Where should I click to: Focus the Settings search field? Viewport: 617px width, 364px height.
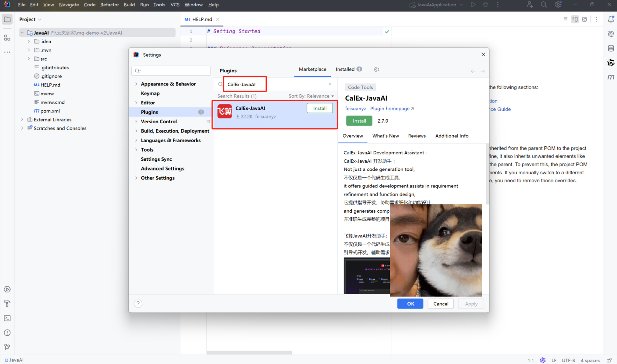pyautogui.click(x=171, y=71)
